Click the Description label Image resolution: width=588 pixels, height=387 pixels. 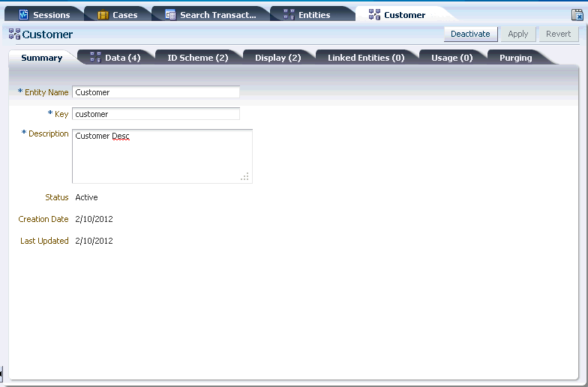(48, 133)
